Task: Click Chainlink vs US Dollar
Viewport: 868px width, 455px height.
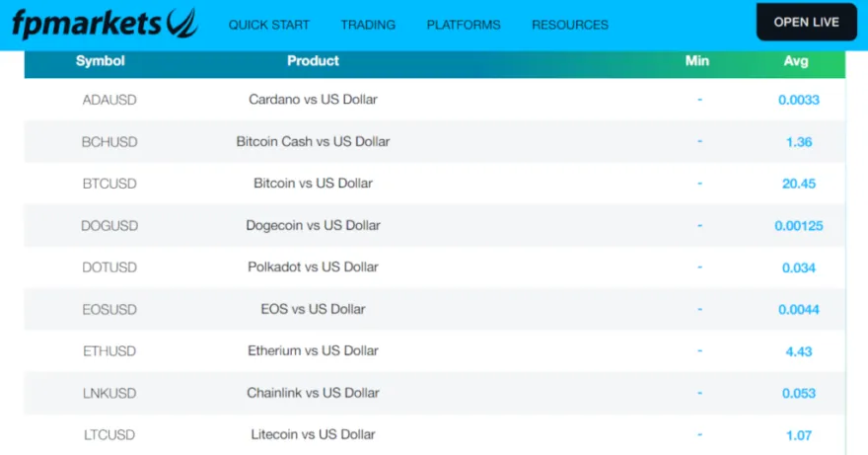Action: [x=313, y=393]
